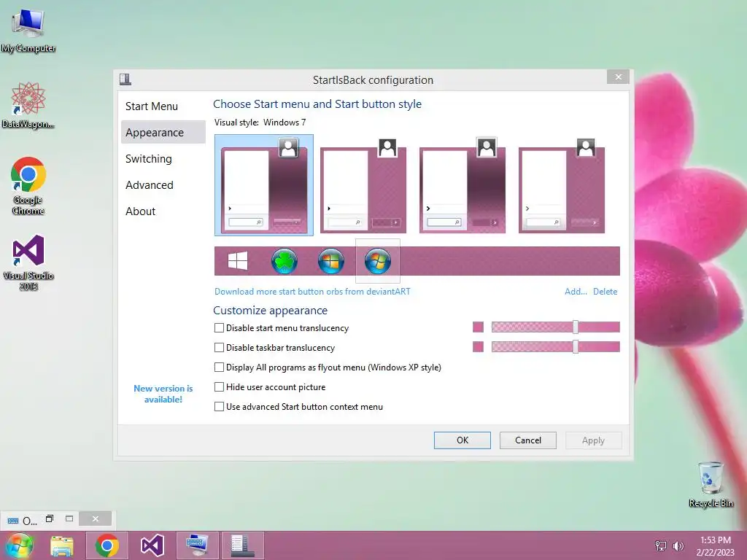Image resolution: width=747 pixels, height=560 pixels.
Task: Choose the green clover start button orb
Action: (x=285, y=261)
